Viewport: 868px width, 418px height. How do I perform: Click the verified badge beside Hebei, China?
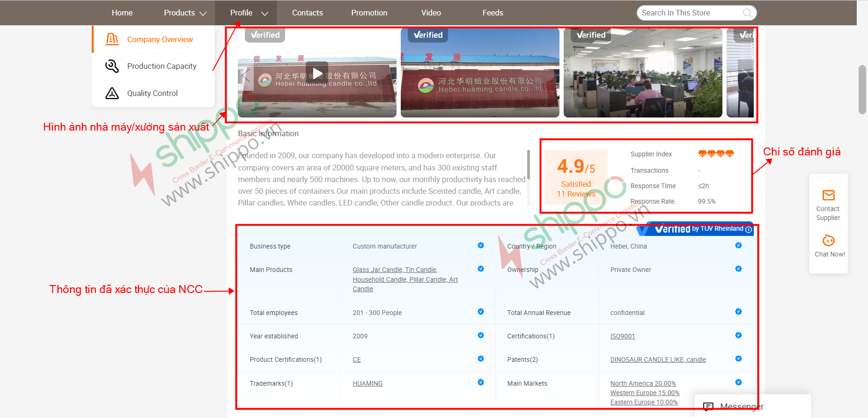(x=738, y=245)
